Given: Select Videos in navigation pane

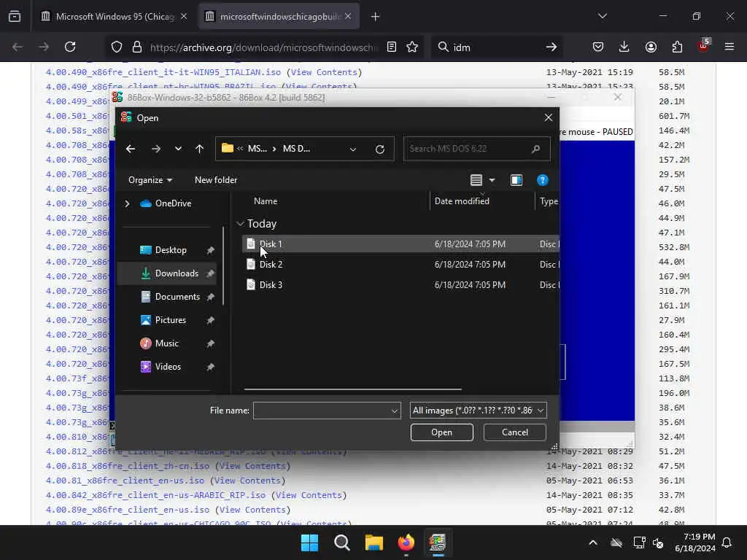Looking at the screenshot, I should [x=168, y=367].
